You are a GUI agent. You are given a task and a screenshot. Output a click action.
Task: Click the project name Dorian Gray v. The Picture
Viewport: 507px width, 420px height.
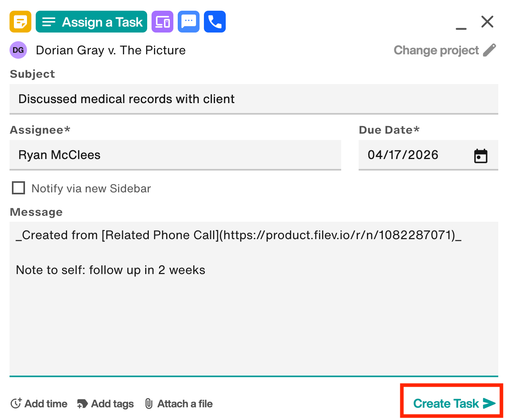pos(111,50)
